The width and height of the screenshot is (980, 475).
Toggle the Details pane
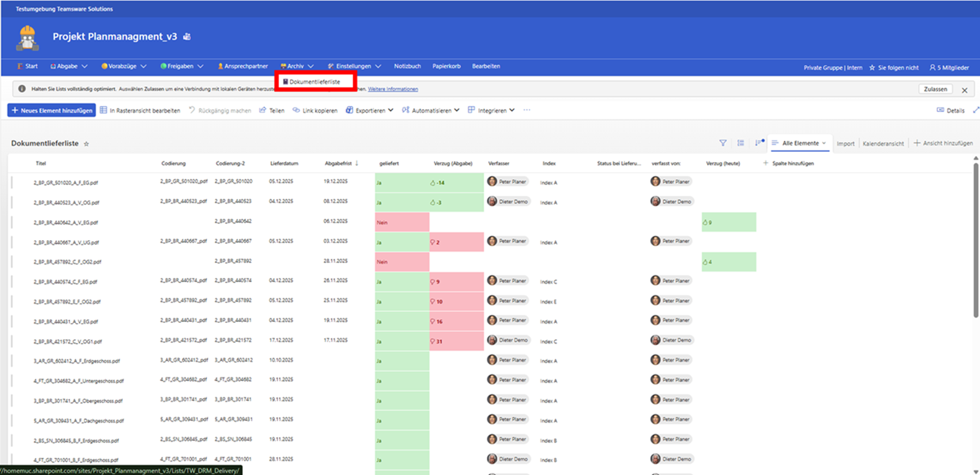point(951,110)
